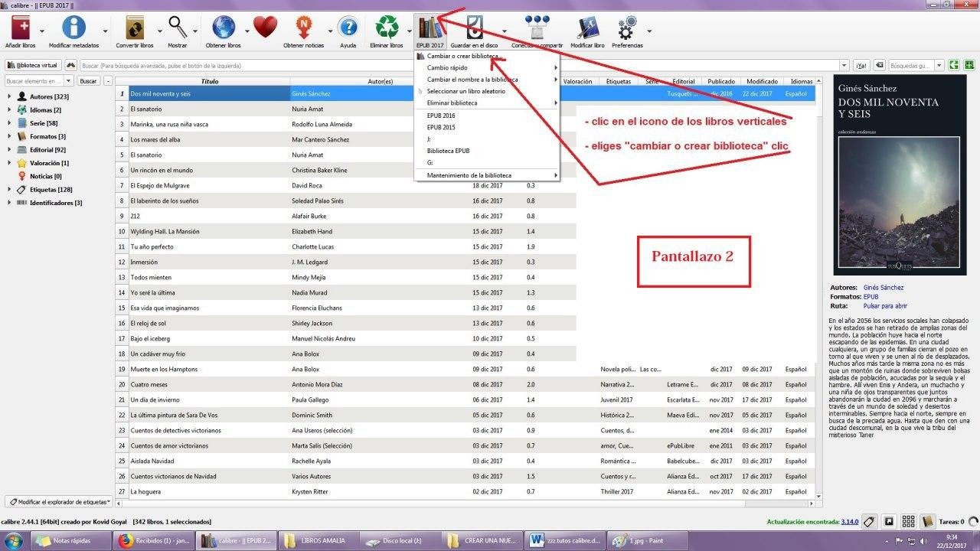Screen dimensions: 980x551
Task: Open Convertir libros dropdown arrow
Action: (x=160, y=32)
